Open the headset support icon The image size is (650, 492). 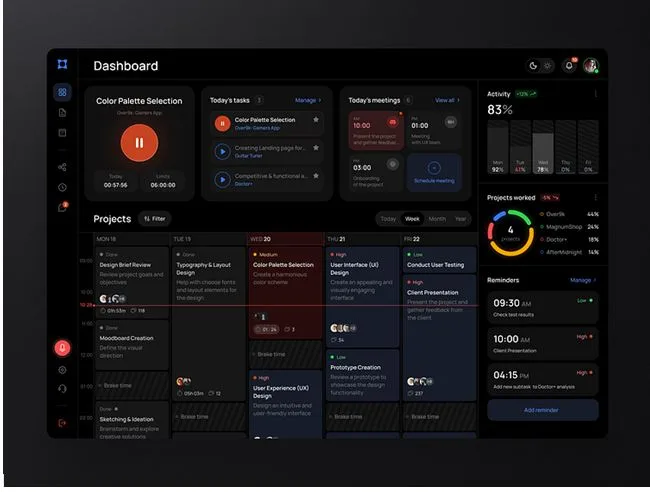click(x=62, y=389)
